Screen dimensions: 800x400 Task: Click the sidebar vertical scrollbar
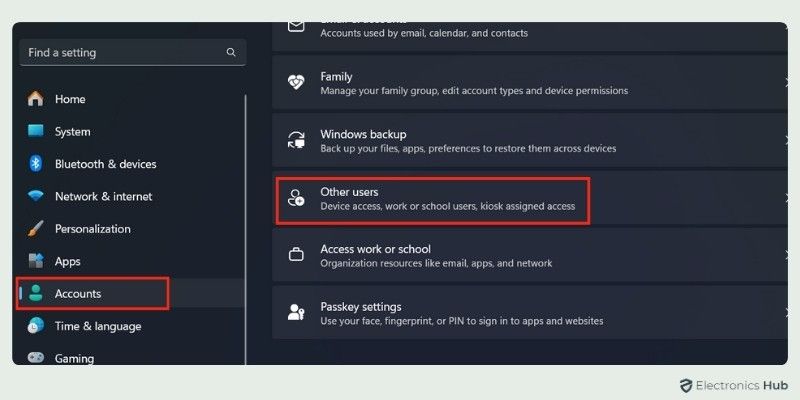click(x=246, y=230)
